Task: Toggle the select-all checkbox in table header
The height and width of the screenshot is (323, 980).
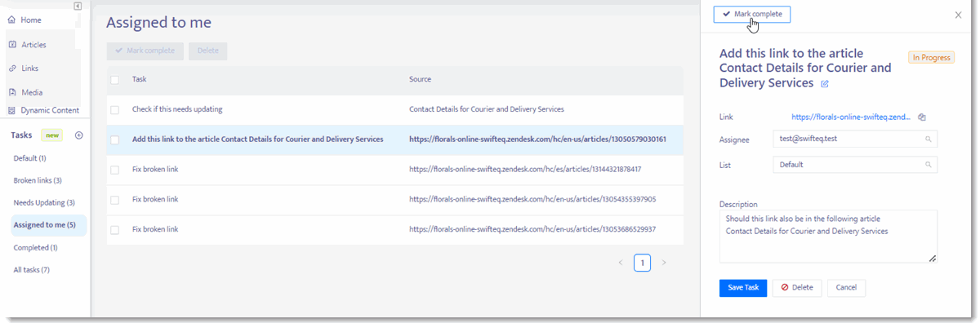Action: 114,79
